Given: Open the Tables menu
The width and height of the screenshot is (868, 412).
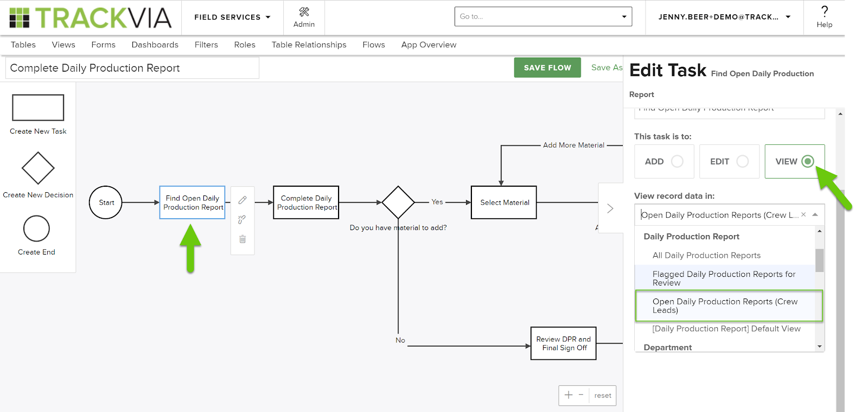Looking at the screenshot, I should [x=23, y=45].
